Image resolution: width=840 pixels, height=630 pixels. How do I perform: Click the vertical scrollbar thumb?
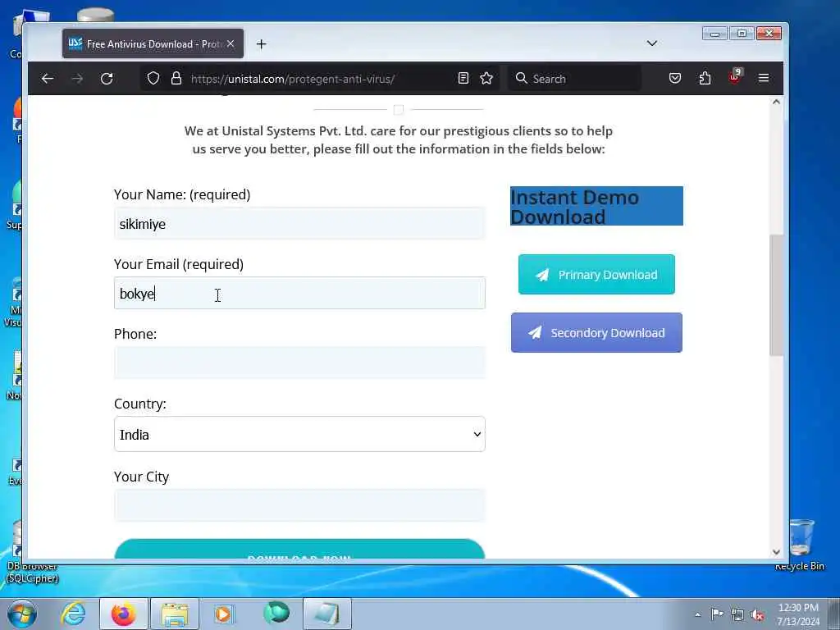click(776, 295)
